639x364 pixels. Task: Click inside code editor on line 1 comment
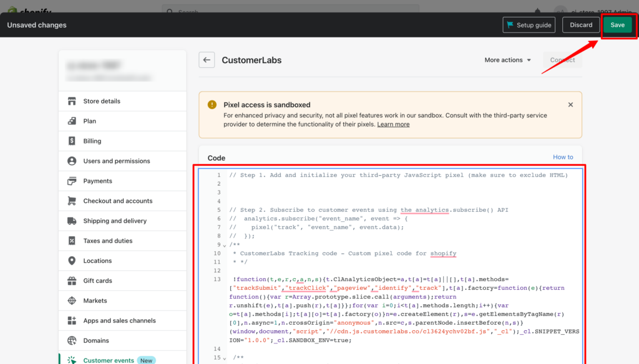[398, 175]
